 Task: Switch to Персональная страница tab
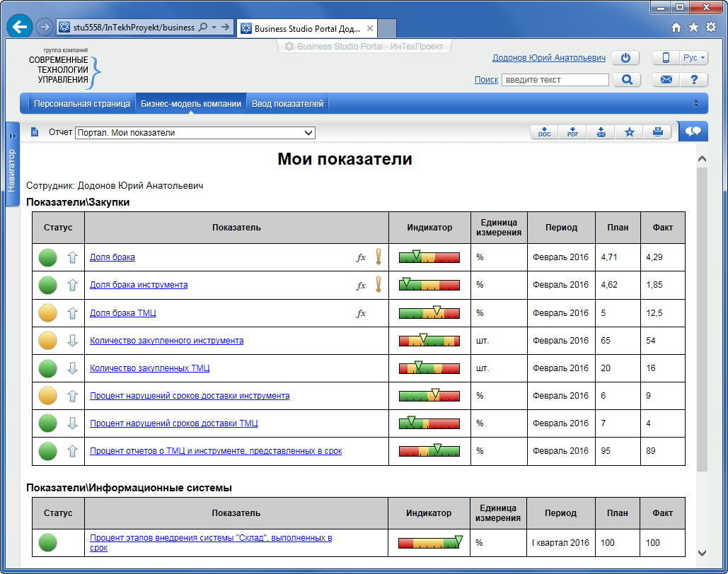[82, 104]
